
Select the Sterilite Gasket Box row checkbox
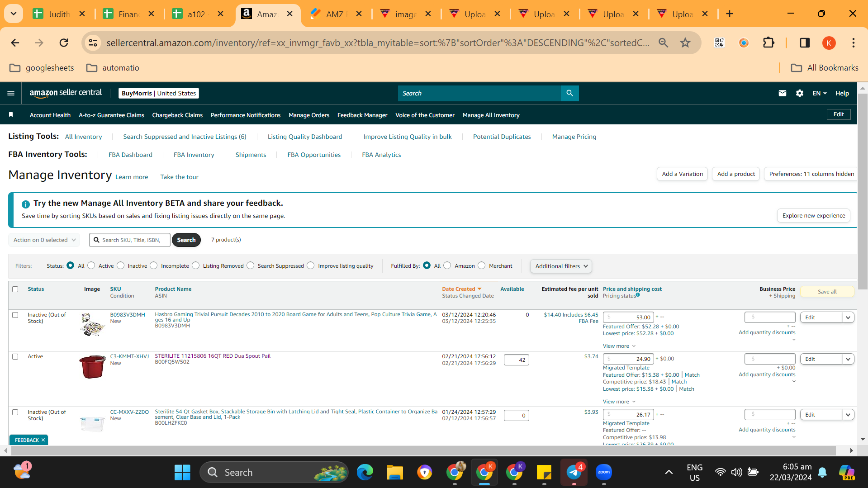tap(15, 412)
